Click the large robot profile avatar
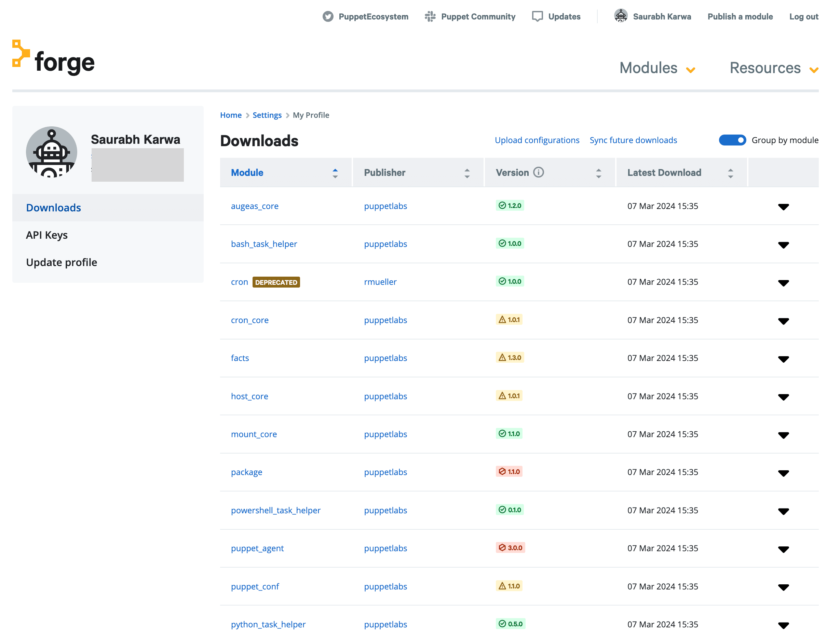The image size is (840, 640). [x=52, y=152]
